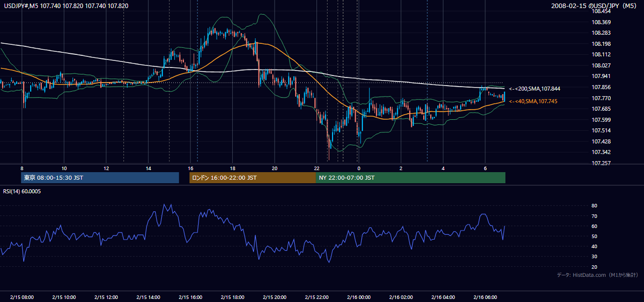Click the RSI axis level 40
This screenshot has width=644, height=302.
point(595,246)
